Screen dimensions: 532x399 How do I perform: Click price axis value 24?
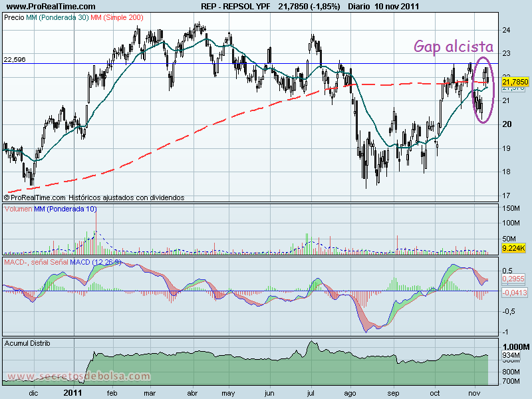506,30
